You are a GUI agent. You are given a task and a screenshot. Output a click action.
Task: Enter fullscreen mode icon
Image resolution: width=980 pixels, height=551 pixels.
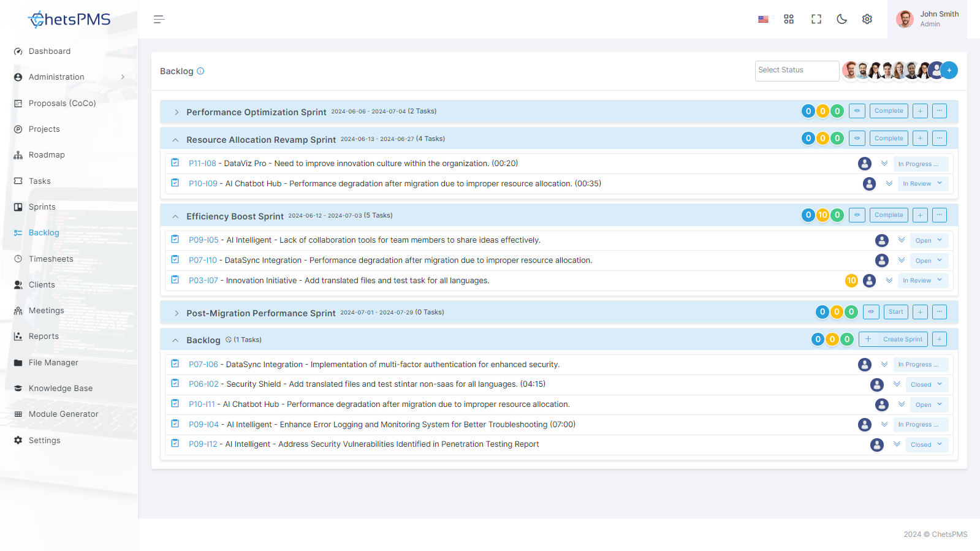816,20
